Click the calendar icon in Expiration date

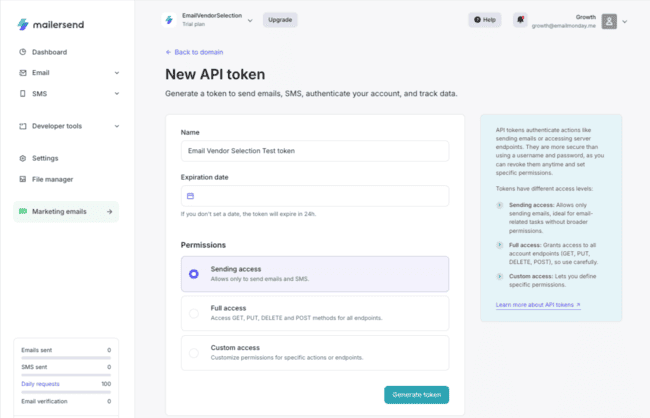point(190,196)
